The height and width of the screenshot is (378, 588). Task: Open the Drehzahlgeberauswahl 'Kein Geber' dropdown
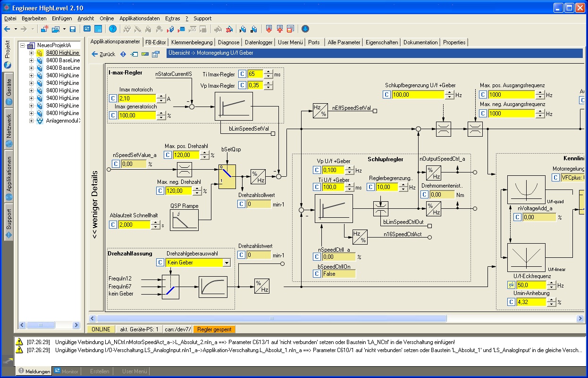(x=227, y=263)
